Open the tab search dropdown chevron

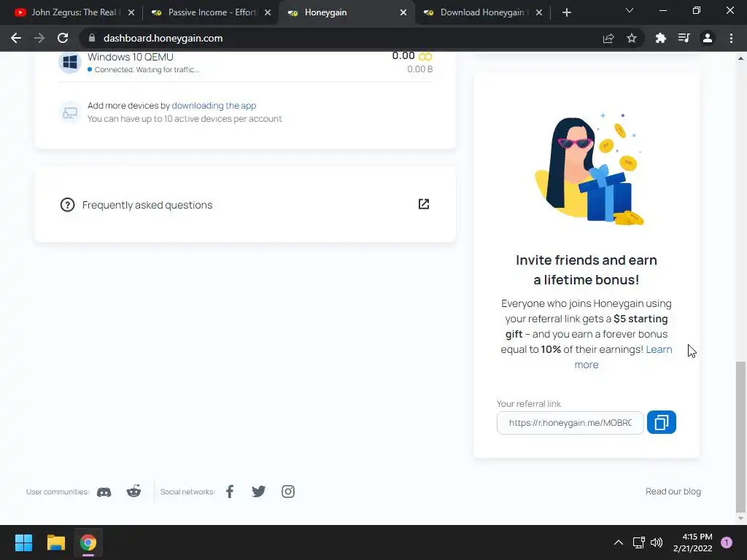(x=630, y=10)
